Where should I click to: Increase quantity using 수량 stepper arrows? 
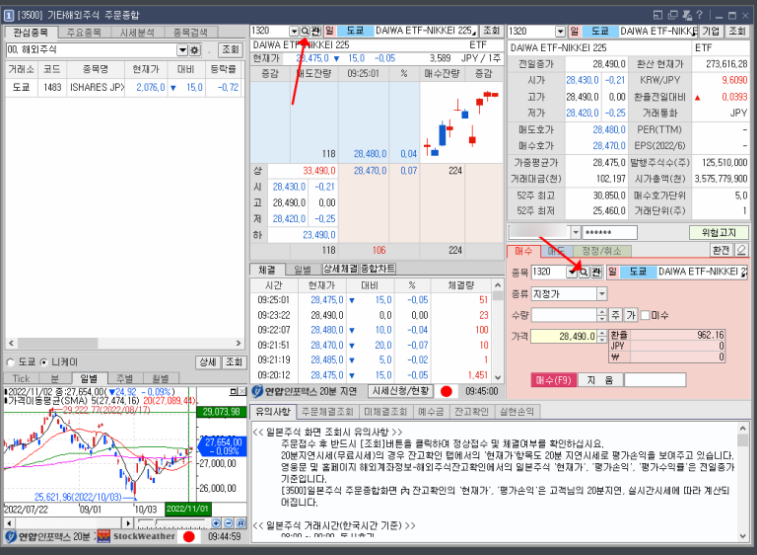[x=602, y=315]
